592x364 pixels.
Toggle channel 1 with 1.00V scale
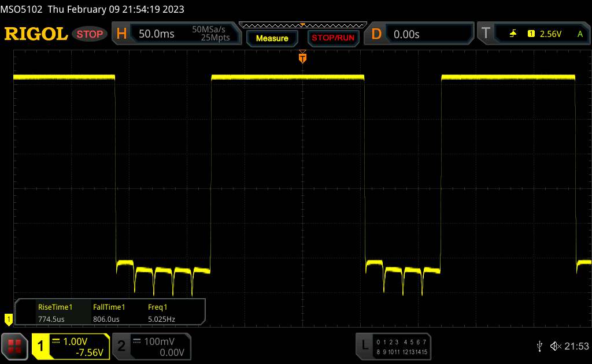click(71, 346)
